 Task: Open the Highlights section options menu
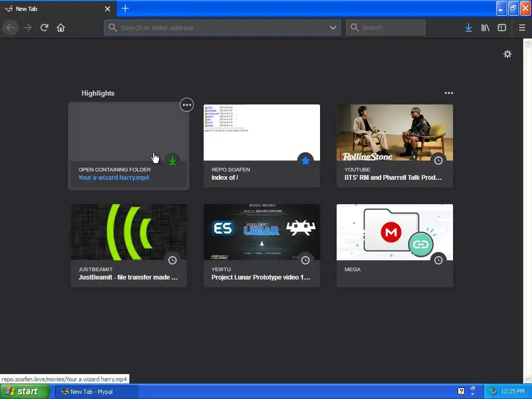(x=448, y=93)
